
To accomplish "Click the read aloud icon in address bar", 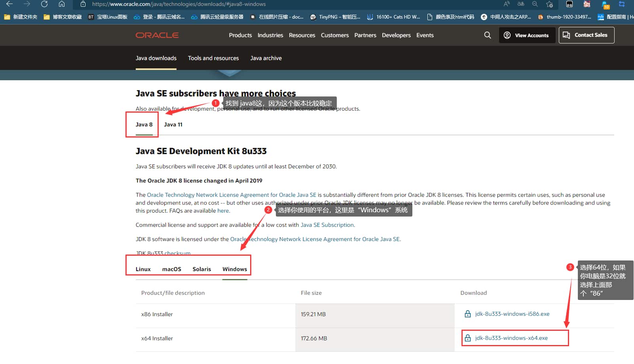I will 507,4.
